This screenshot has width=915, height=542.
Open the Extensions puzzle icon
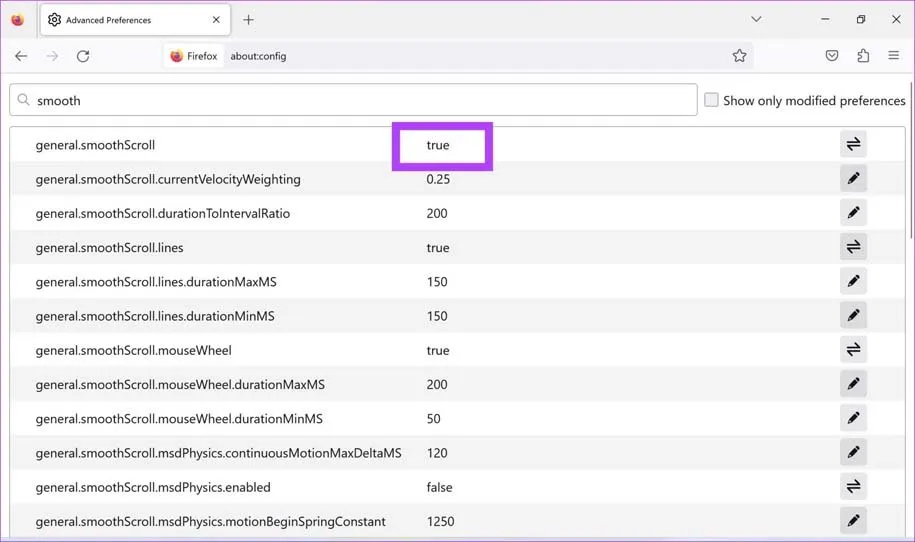click(863, 56)
